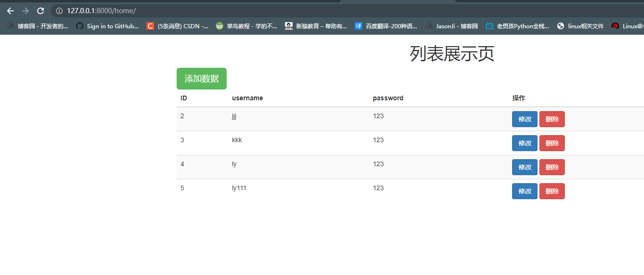The height and width of the screenshot is (275, 644).
Task: Click the password column header
Action: pos(388,98)
